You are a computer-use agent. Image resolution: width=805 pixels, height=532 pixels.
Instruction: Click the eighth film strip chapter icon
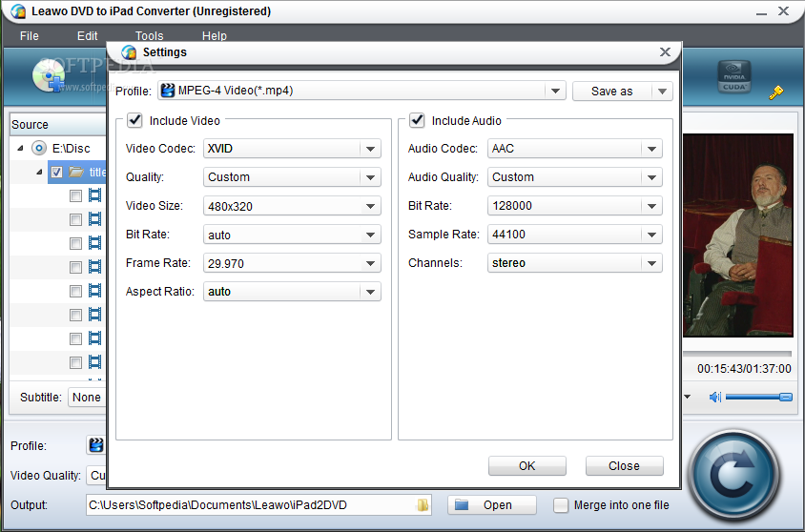pos(95,361)
